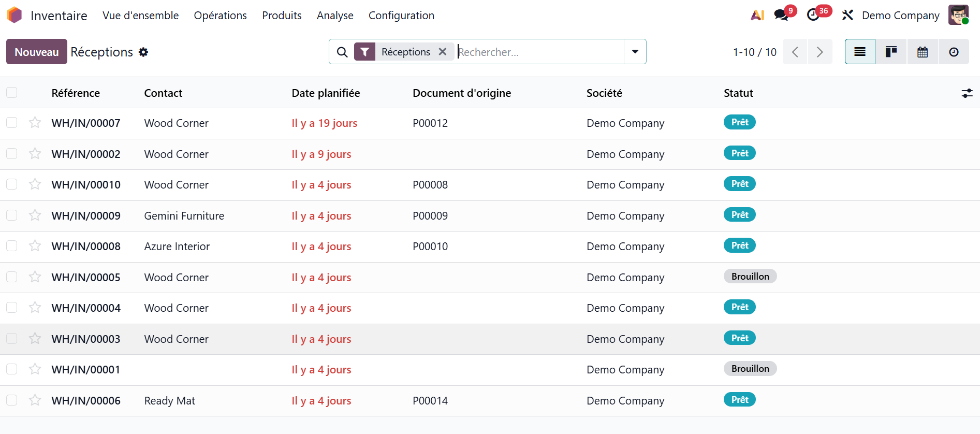Open the debug tools wrench icon

coord(847,15)
